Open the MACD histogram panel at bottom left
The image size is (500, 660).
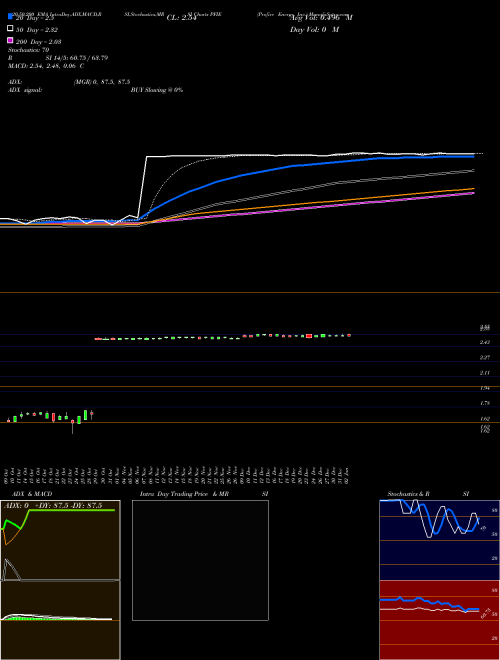pyautogui.click(x=60, y=620)
